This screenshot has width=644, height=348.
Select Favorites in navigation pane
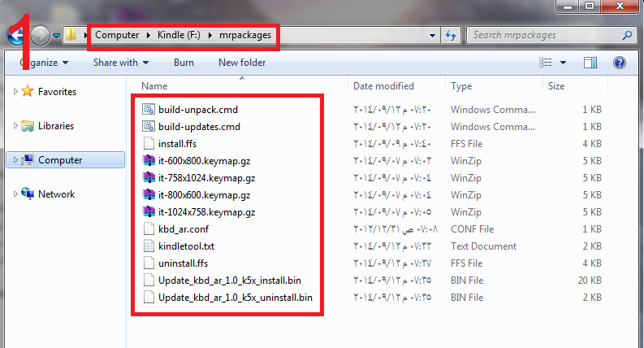pos(57,91)
